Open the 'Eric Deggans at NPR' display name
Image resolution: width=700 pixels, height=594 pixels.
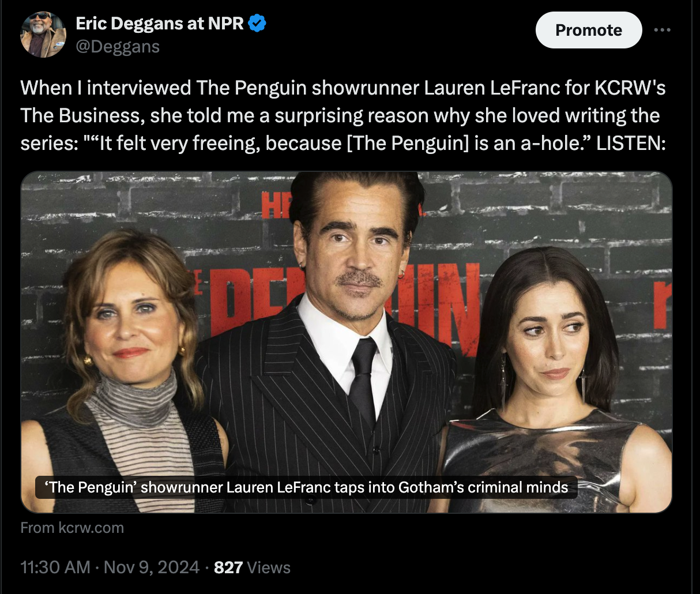[x=160, y=24]
